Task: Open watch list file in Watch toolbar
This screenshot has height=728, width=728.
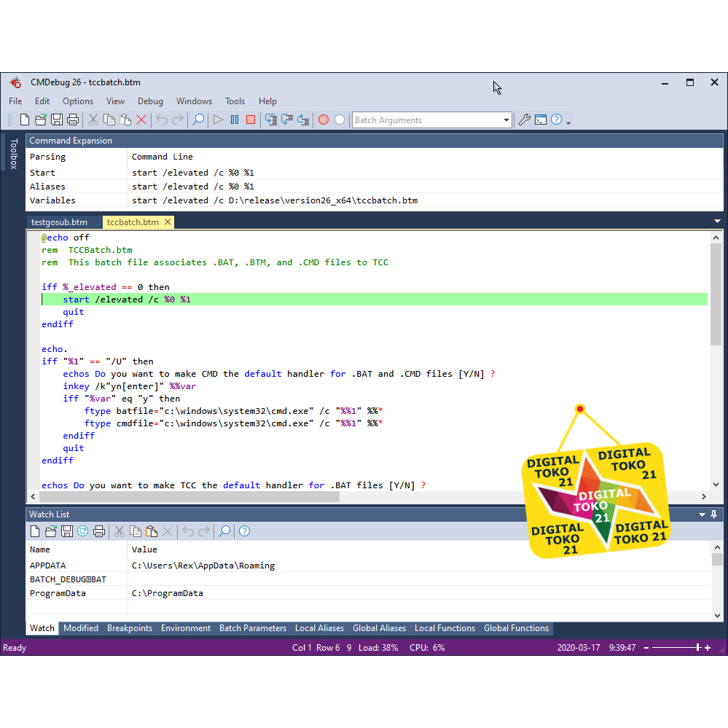Action: [x=51, y=531]
